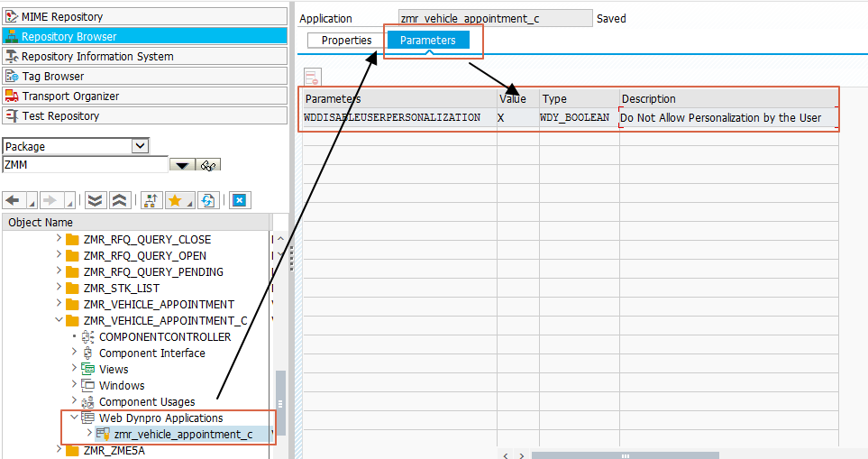The image size is (868, 459).
Task: Expand the ZMR_ZME5A node
Action: pyautogui.click(x=59, y=449)
